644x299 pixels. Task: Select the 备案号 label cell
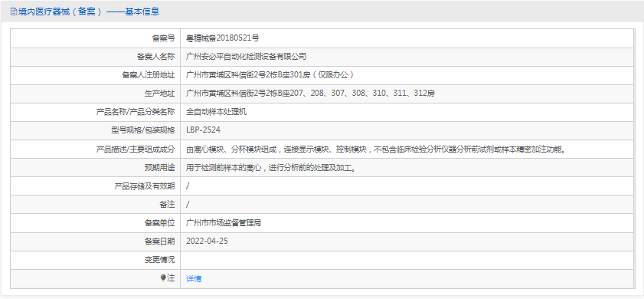pos(95,38)
